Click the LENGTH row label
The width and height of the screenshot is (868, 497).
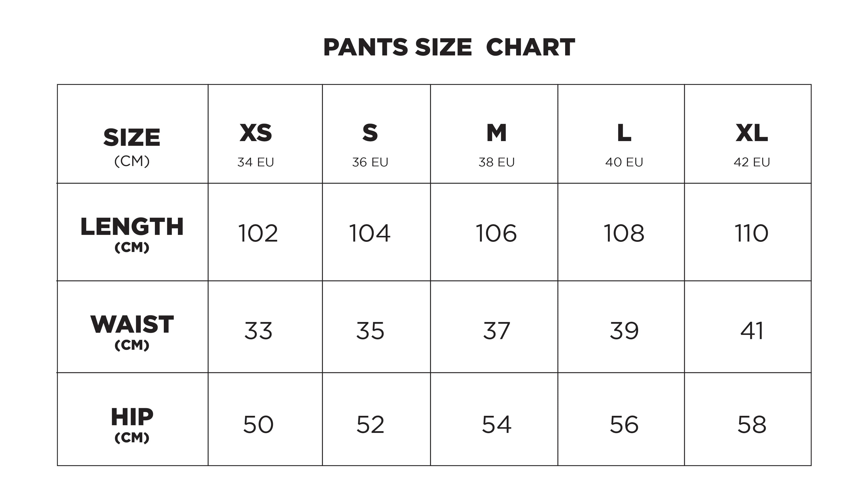tap(132, 227)
